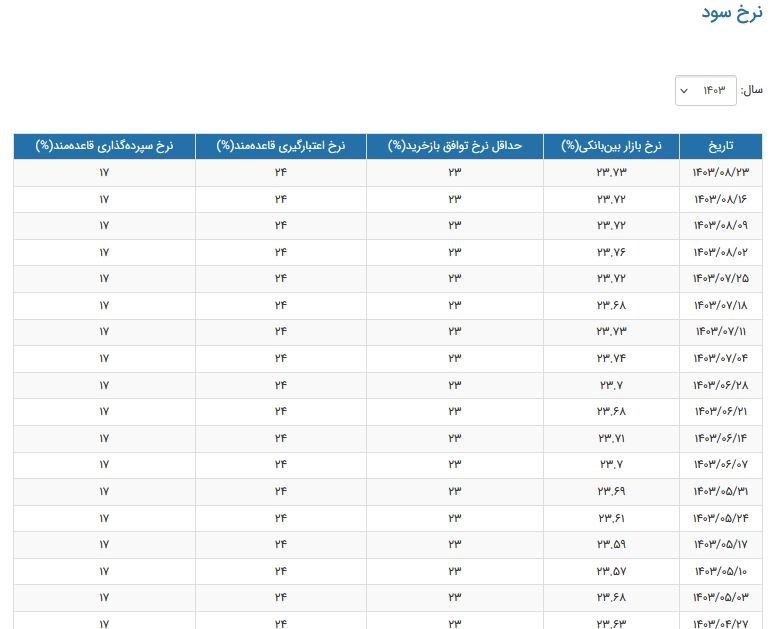Select the date cell ۱۴۰۳/۰۶/۲۸
Viewport: 779px width, 629px height.
[720, 385]
